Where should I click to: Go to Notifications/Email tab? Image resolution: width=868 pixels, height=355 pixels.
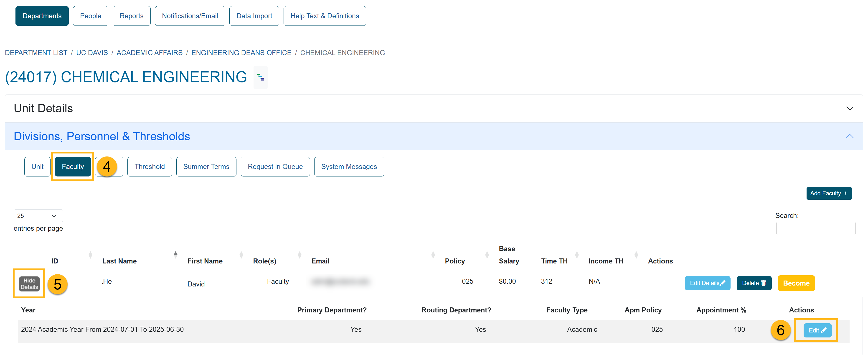coord(190,16)
